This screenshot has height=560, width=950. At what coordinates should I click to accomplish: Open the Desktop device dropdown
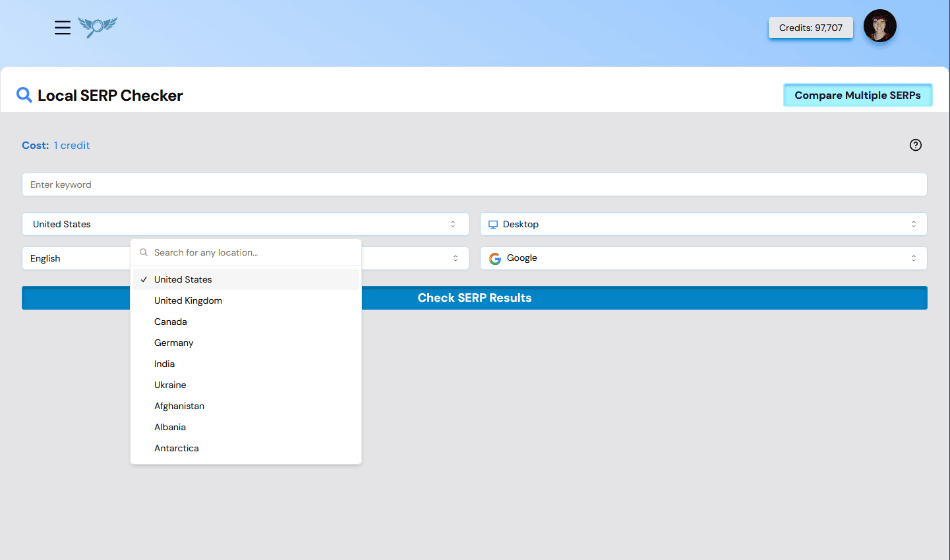pos(702,224)
